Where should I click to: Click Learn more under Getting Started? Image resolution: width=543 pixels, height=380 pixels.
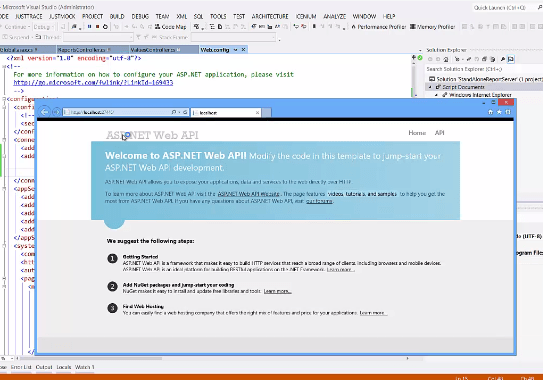340,269
